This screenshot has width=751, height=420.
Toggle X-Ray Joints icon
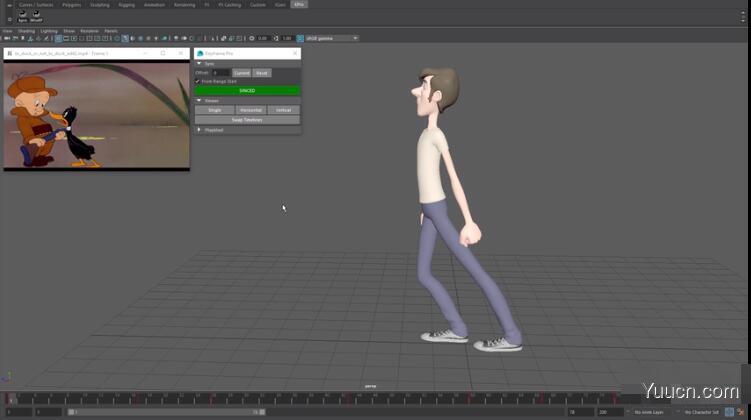[x=239, y=38]
